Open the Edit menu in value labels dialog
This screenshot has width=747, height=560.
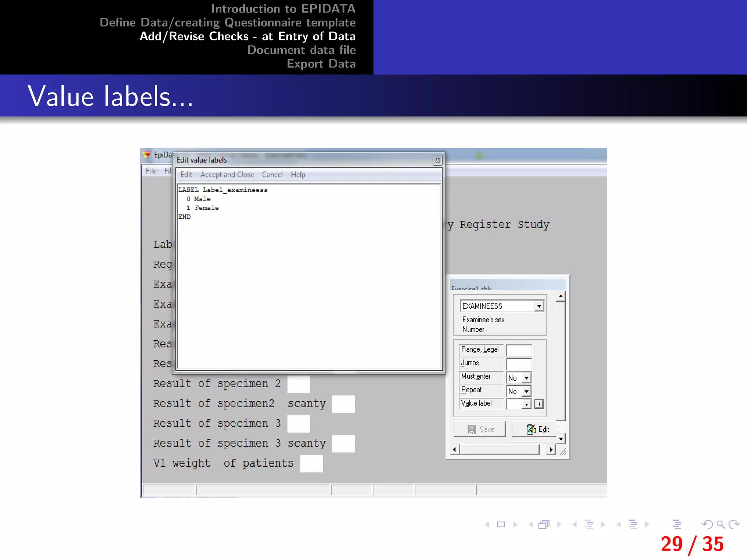click(x=186, y=175)
